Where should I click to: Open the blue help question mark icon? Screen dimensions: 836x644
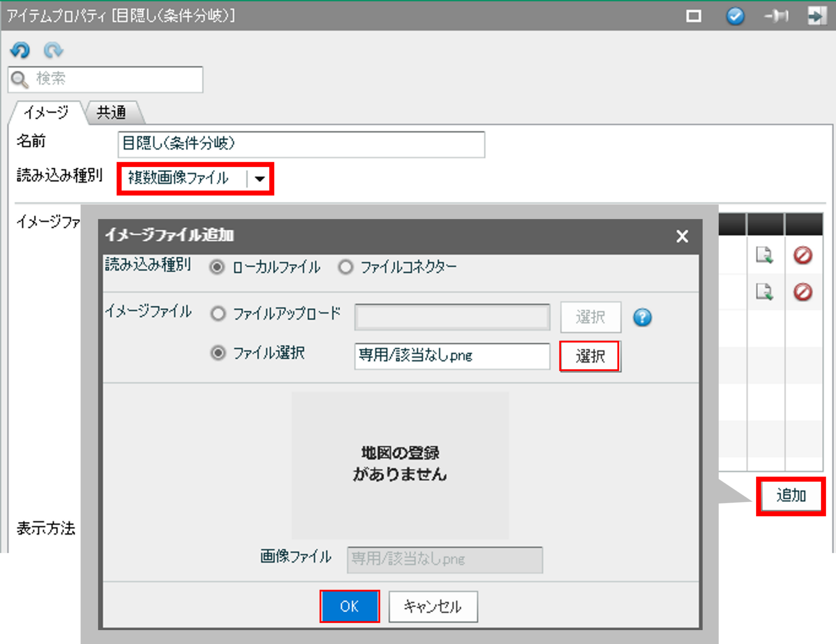(x=642, y=317)
